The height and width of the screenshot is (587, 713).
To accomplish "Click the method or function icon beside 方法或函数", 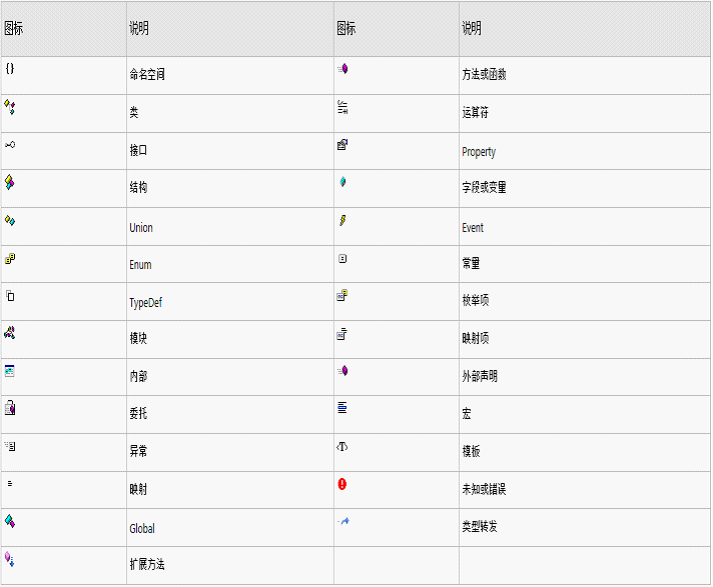I will tap(342, 68).
